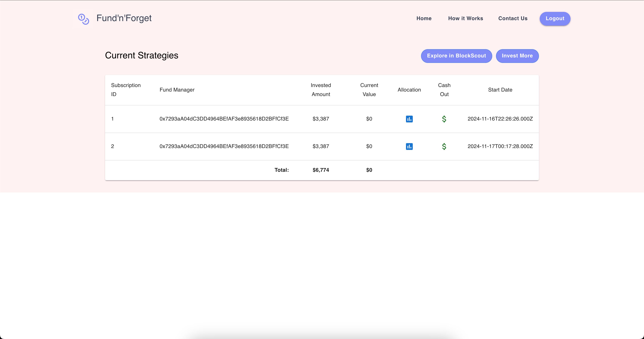Click start date 2024-11-17T00:17:28.000Z
The width and height of the screenshot is (644, 339).
tap(500, 146)
